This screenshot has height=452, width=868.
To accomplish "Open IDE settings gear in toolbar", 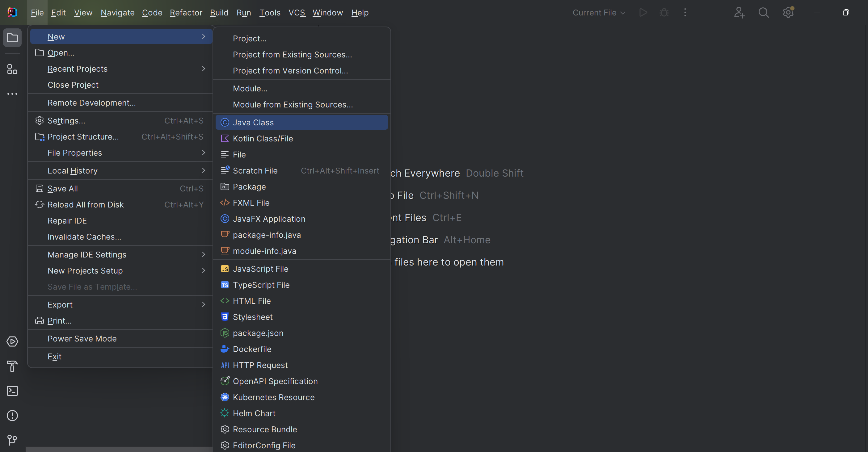I will pyautogui.click(x=788, y=12).
